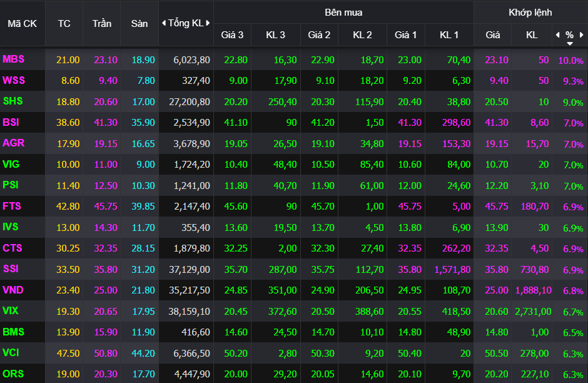
Task: Click left arrow beside % column header
Action: coord(557,35)
